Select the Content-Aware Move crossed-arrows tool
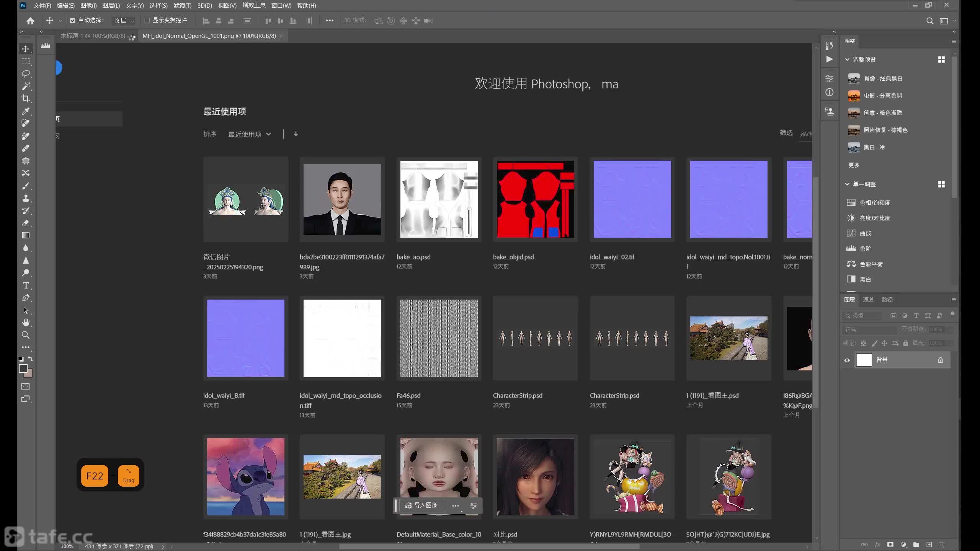 coord(26,173)
